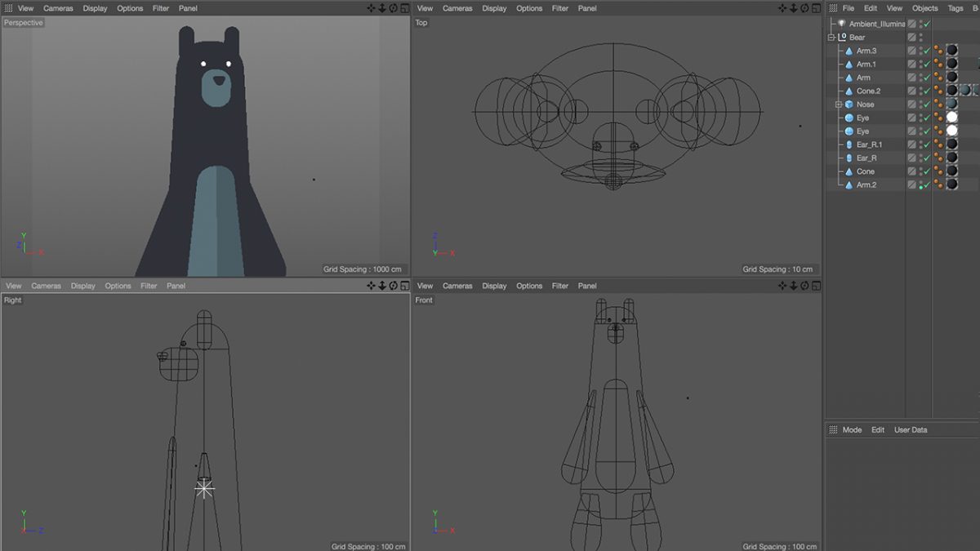Click the Ear_R.1 capsule object icon
The height and width of the screenshot is (551, 980).
[849, 144]
